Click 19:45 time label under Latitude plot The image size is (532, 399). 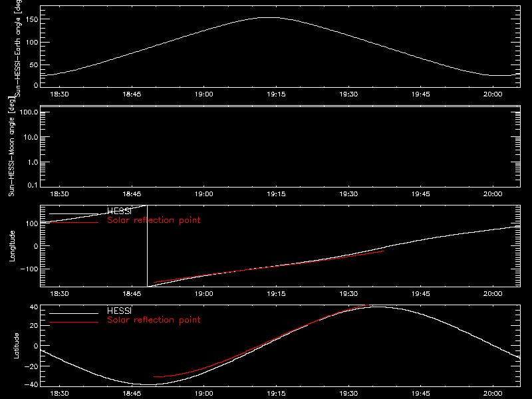tap(421, 394)
